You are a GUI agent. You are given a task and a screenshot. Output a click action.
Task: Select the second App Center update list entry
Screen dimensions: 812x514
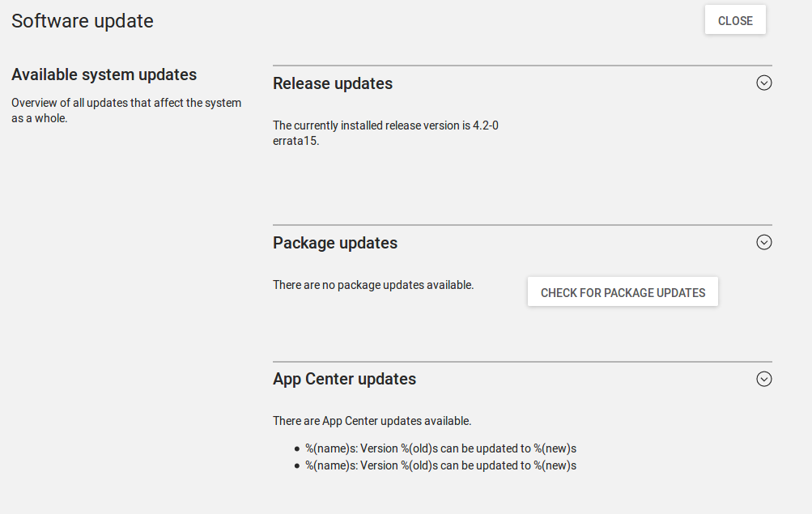point(440,465)
